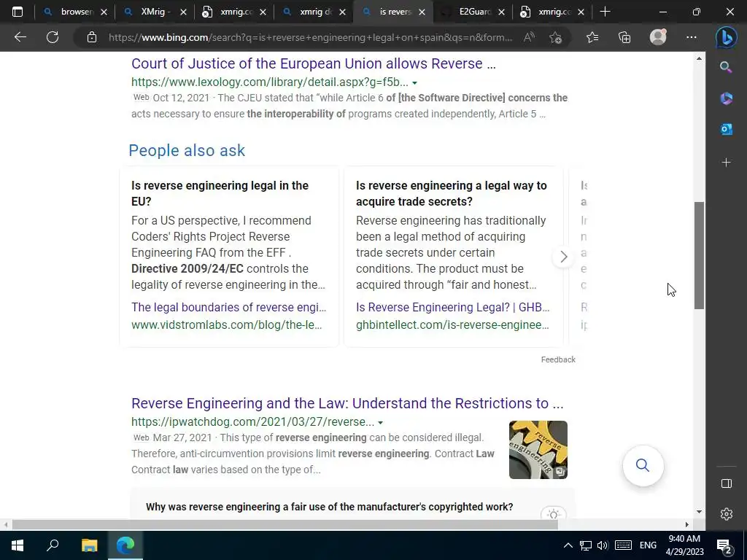Click the vertical scrollbar thumb
The image size is (747, 560).
click(699, 255)
